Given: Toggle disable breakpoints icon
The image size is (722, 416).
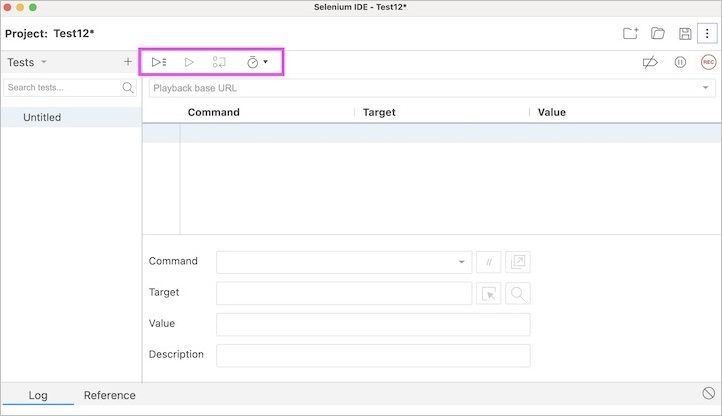Looking at the screenshot, I should (651, 62).
